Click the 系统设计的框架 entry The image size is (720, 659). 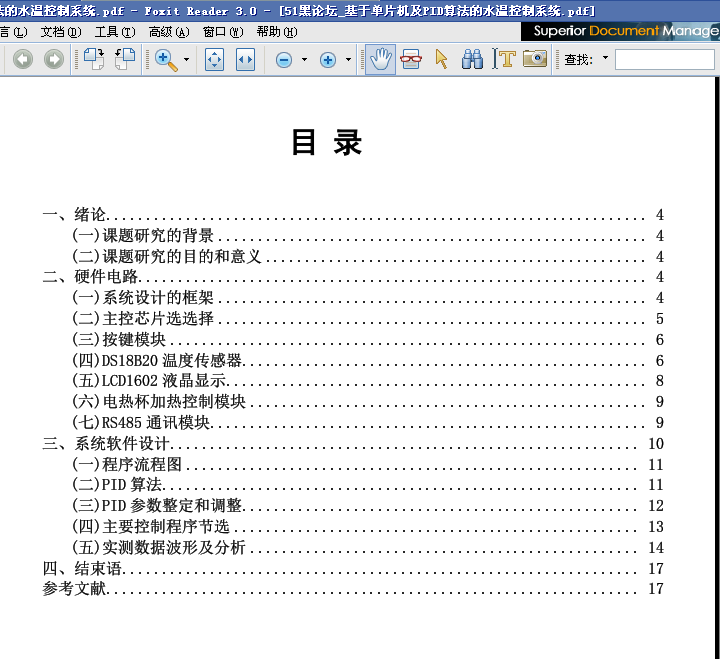[x=368, y=298]
